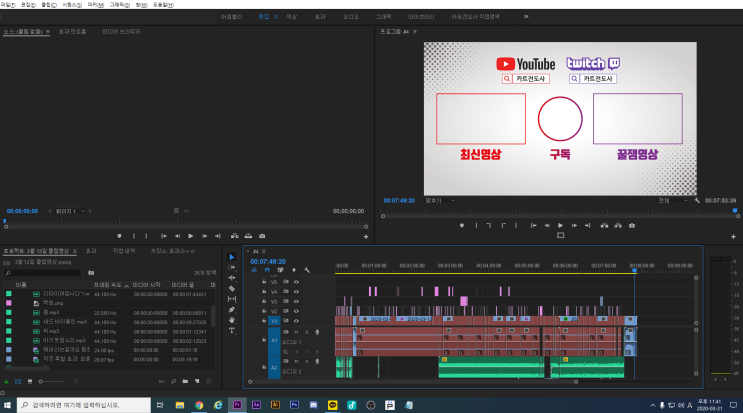
Task: Toggle V4 track output eye
Action: pyautogui.click(x=296, y=292)
